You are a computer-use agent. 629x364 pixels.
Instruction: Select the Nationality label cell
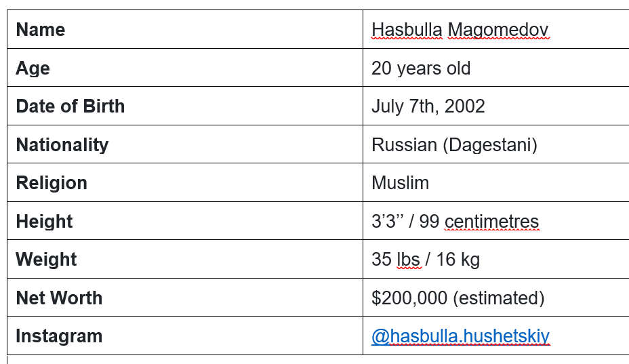click(185, 144)
